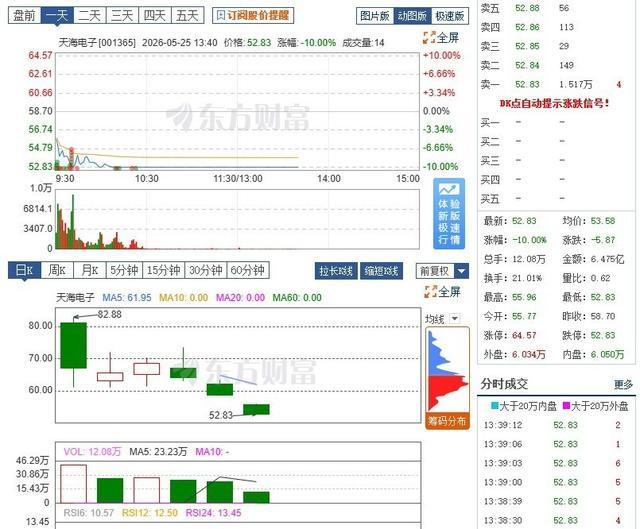Select the 一天 intraday tab
The image size is (640, 529).
click(x=57, y=16)
